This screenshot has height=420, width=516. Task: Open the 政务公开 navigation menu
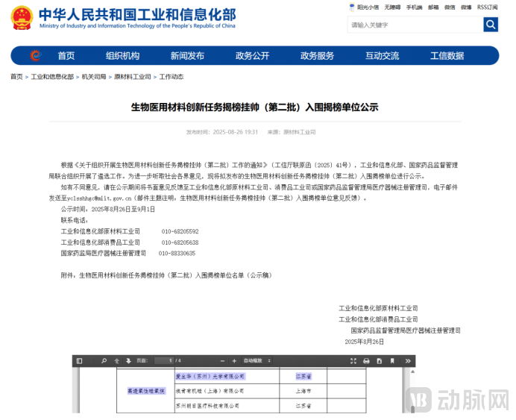(x=252, y=56)
